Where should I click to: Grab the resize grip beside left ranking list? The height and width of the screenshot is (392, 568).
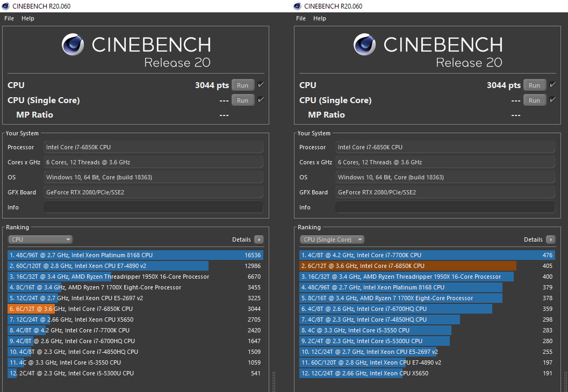click(274, 381)
